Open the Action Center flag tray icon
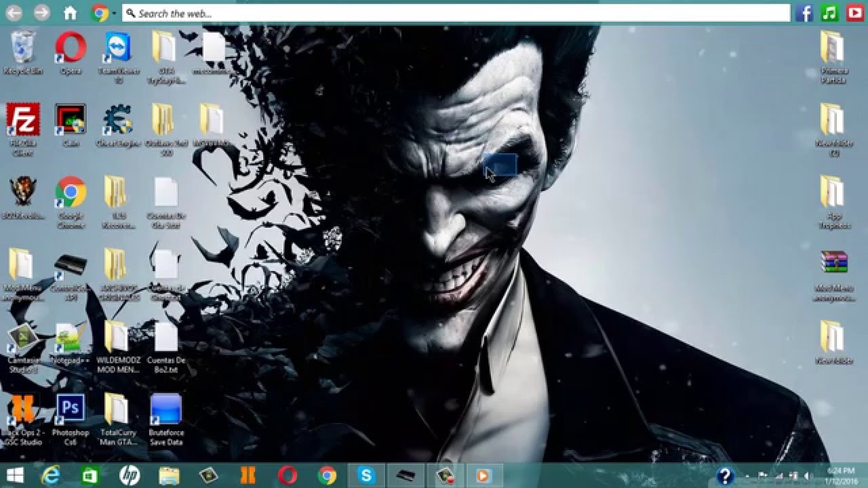 coord(763,476)
